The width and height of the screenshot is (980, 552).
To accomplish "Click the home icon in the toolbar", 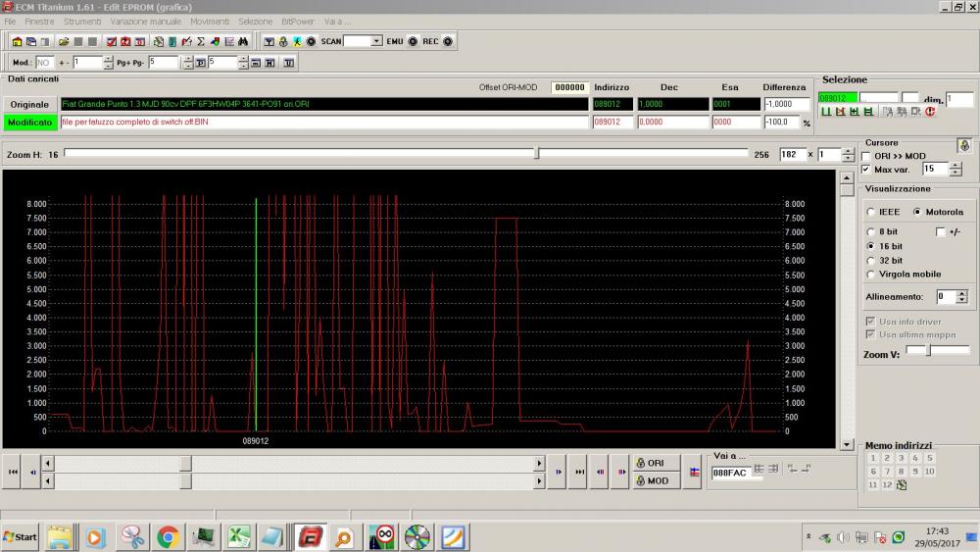I will click(17, 41).
